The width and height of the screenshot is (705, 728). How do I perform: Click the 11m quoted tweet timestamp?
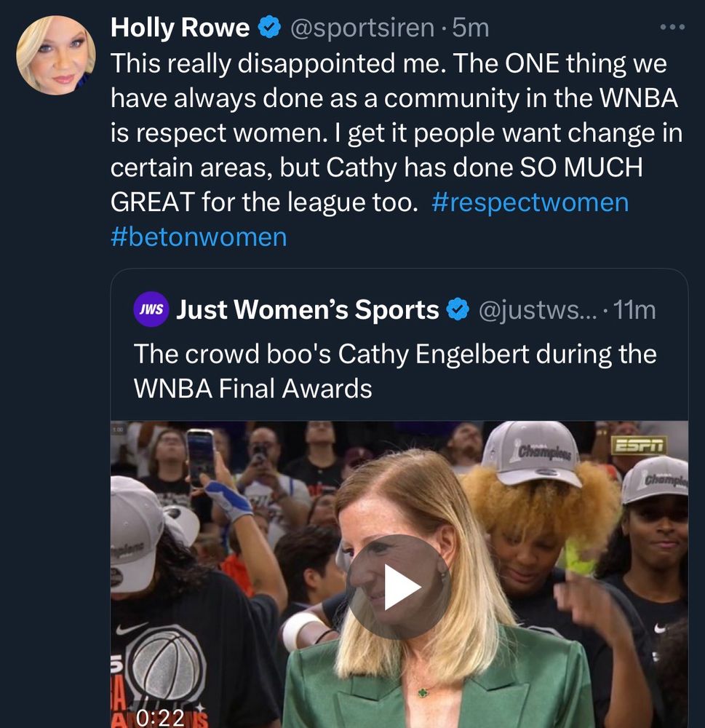pyautogui.click(x=634, y=311)
